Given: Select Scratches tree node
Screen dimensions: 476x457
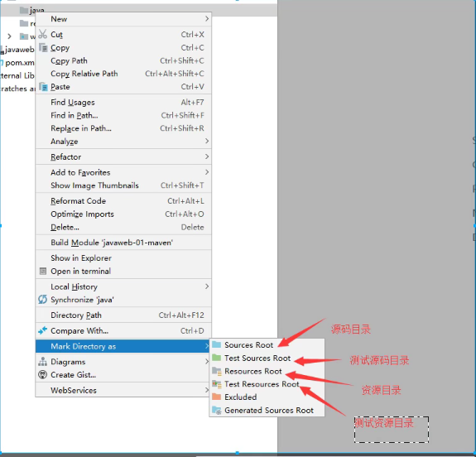Looking at the screenshot, I should (17, 89).
